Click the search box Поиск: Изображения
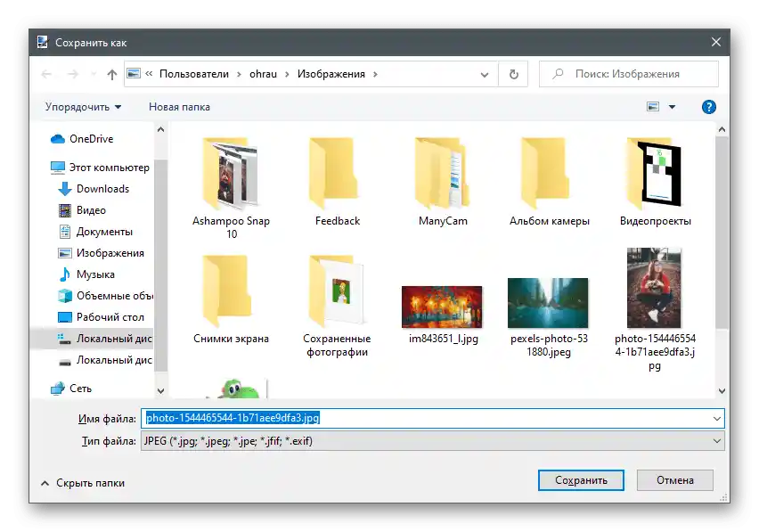The width and height of the screenshot is (759, 532). 628,74
